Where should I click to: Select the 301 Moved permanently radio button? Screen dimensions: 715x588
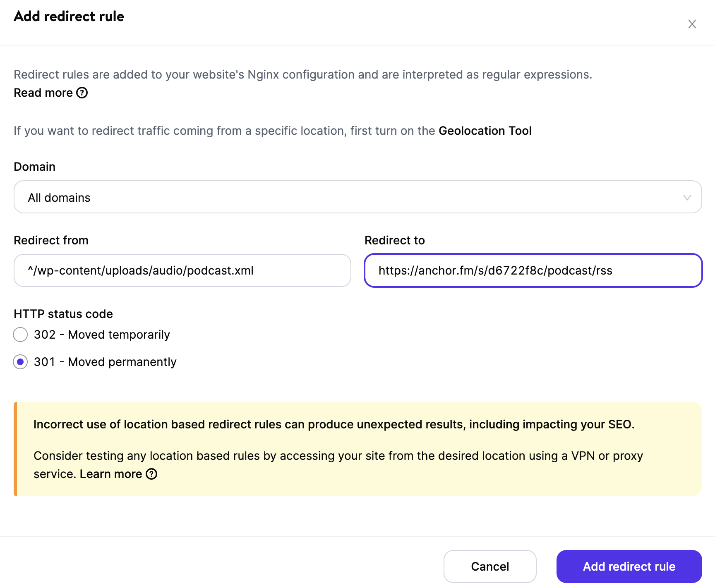point(20,362)
